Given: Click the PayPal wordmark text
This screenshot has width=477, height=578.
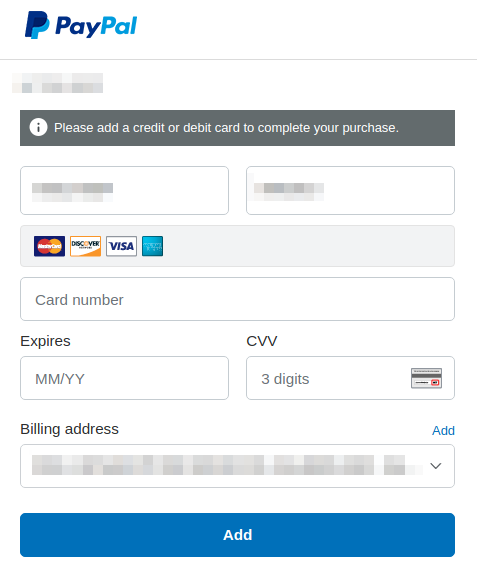Looking at the screenshot, I should (x=96, y=26).
